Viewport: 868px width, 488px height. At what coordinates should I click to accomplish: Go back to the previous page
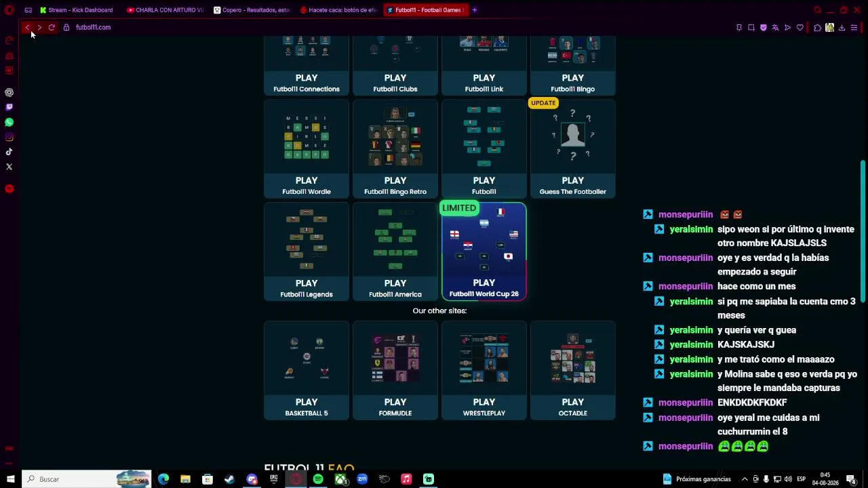[x=27, y=28]
